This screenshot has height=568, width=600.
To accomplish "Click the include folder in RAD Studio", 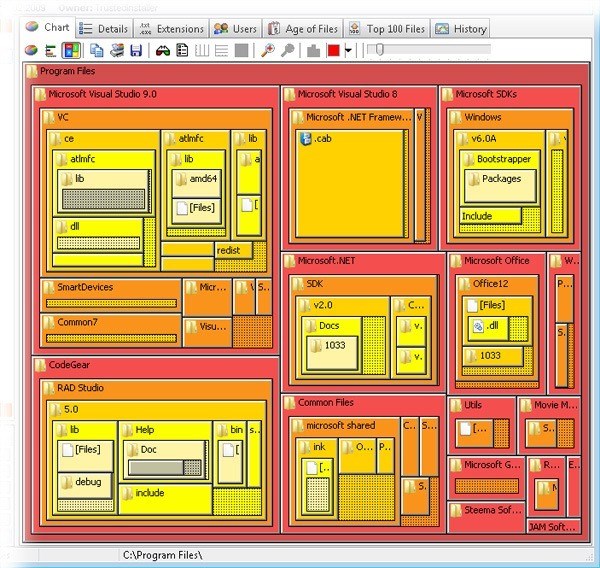I will click(x=165, y=499).
